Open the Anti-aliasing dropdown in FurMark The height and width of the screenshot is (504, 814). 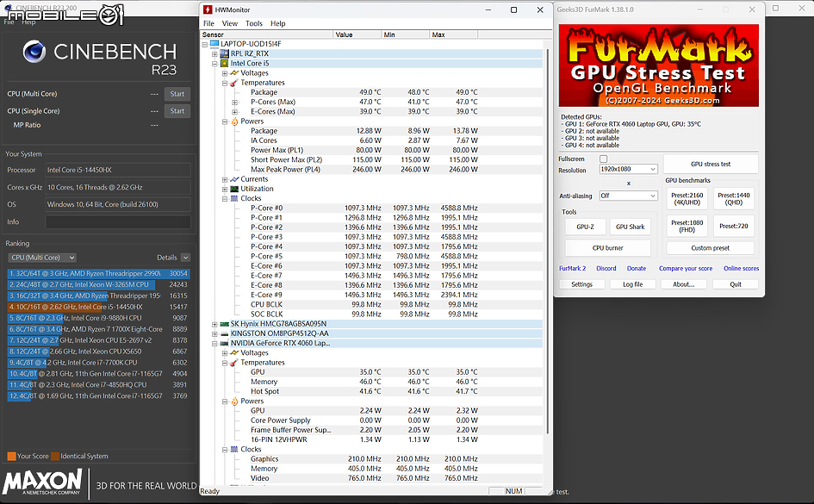pos(629,196)
